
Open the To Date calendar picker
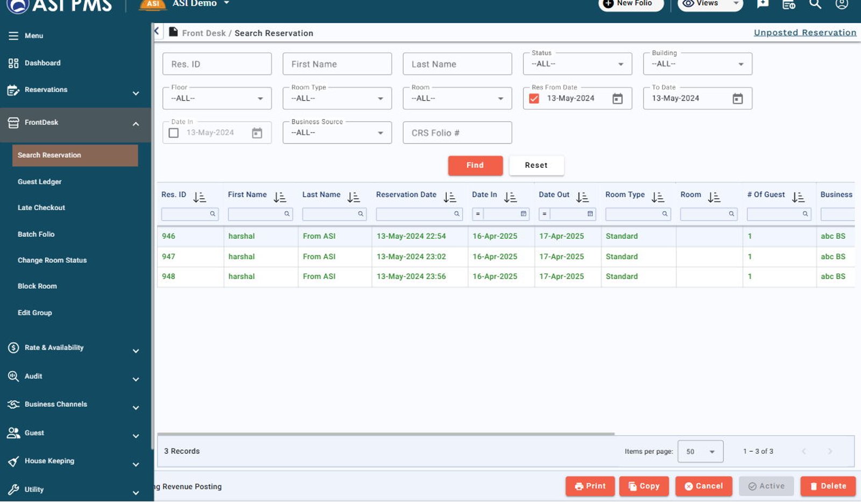738,99
